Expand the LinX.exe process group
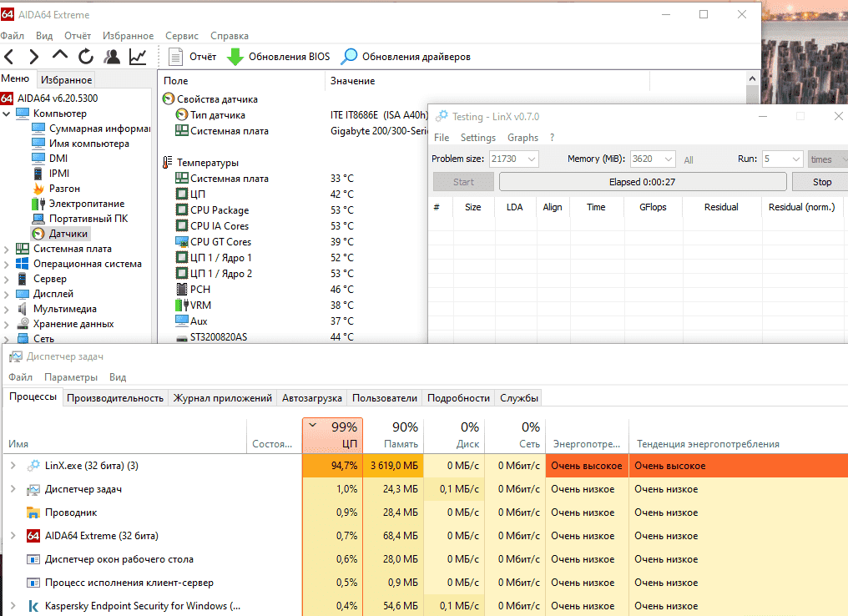The width and height of the screenshot is (848, 616). (13, 466)
